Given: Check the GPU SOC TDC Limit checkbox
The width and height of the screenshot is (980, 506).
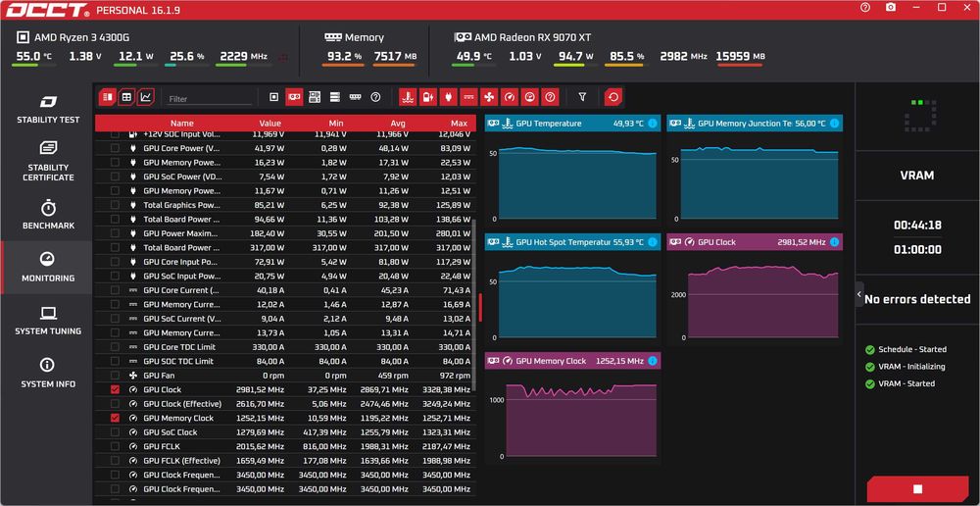Looking at the screenshot, I should [115, 361].
